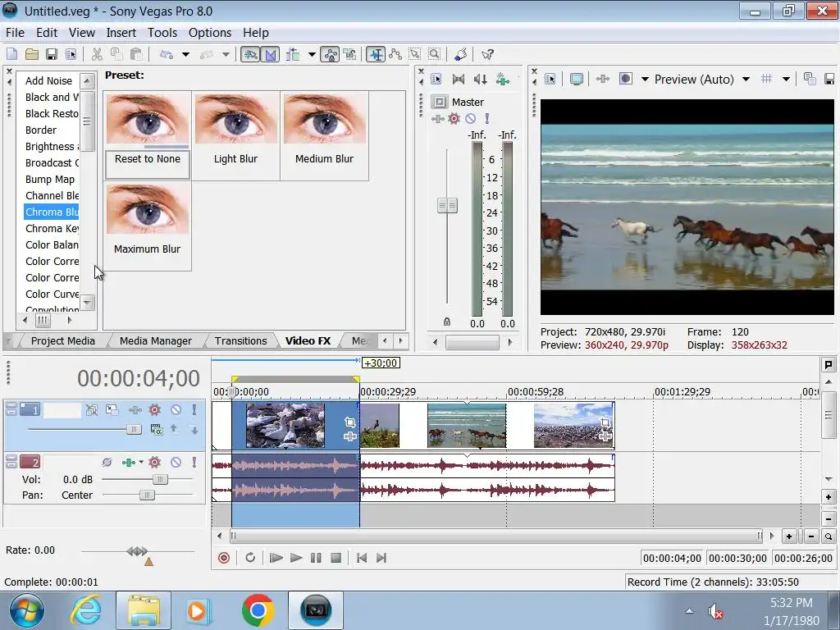Open the Undo history dropdown arrow
Viewport: 840px width, 630px height.
coord(185,54)
